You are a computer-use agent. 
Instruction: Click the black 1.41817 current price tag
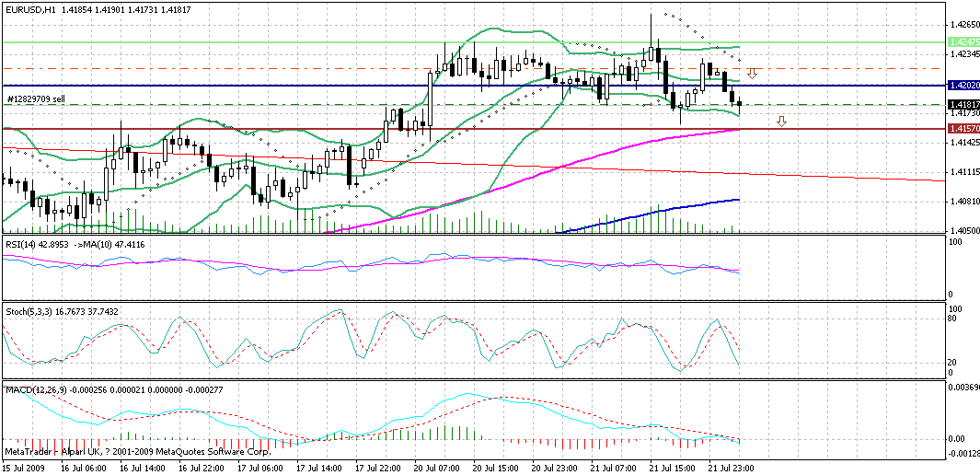pyautogui.click(x=963, y=104)
